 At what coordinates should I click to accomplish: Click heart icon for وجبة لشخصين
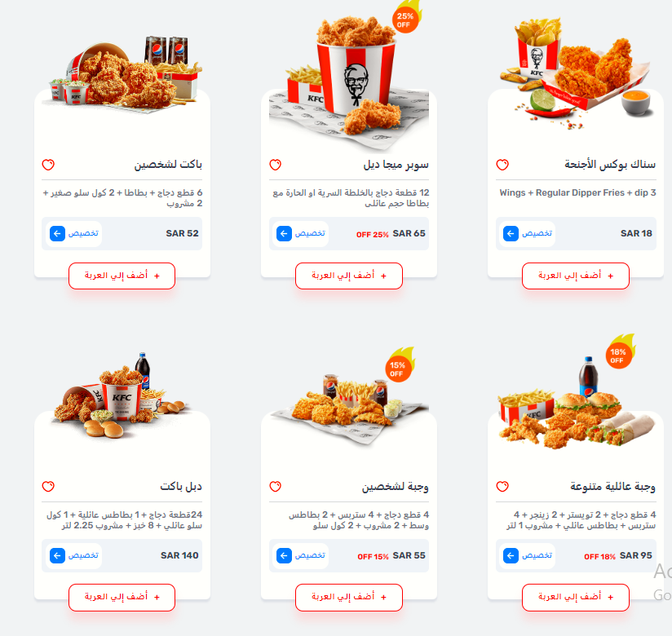(x=275, y=487)
